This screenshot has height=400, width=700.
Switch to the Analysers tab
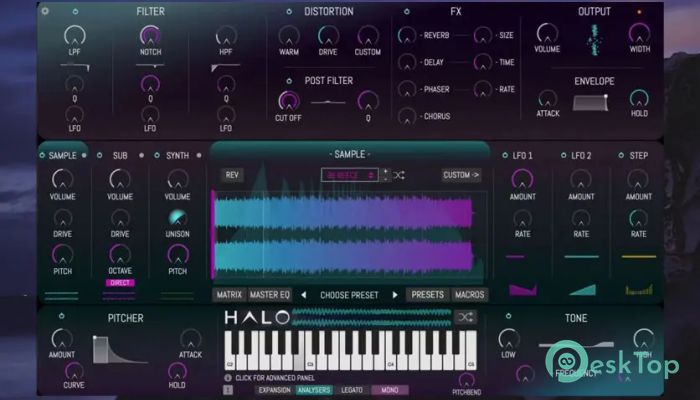(x=314, y=390)
